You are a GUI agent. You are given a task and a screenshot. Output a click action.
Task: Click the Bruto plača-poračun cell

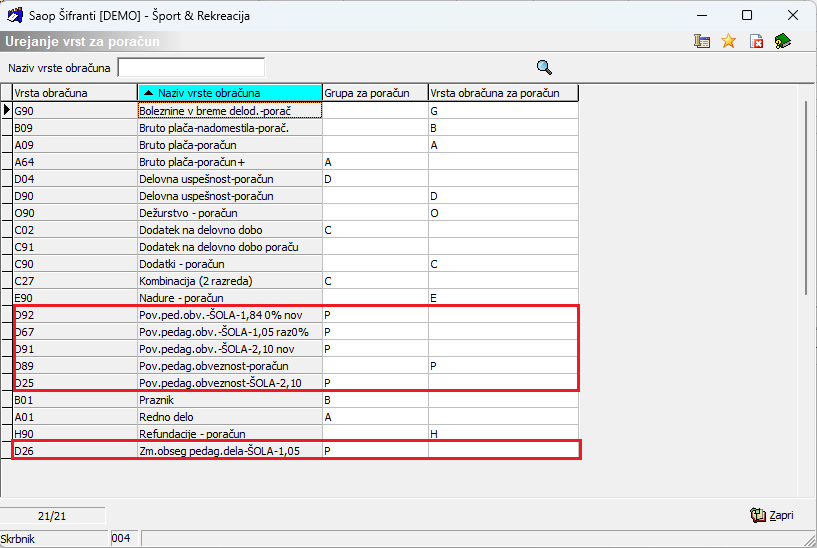[230, 145]
